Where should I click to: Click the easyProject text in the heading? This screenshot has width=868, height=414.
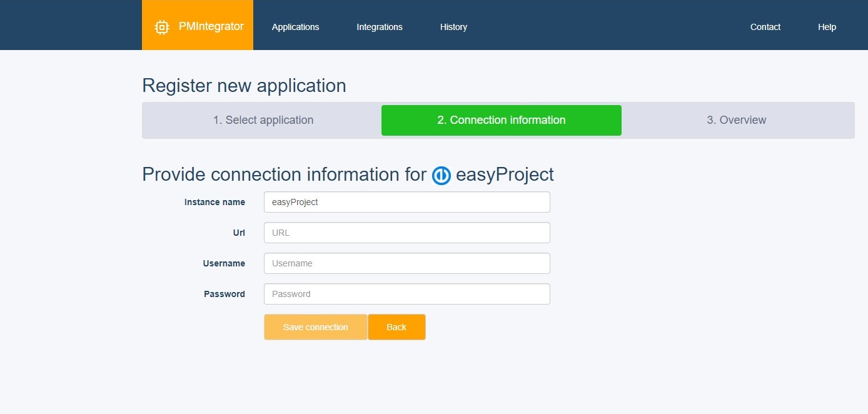tap(504, 175)
